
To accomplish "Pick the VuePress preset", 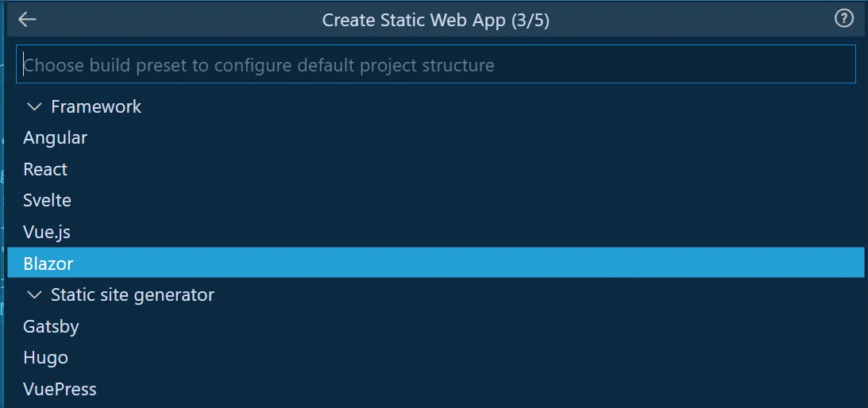I will (60, 389).
